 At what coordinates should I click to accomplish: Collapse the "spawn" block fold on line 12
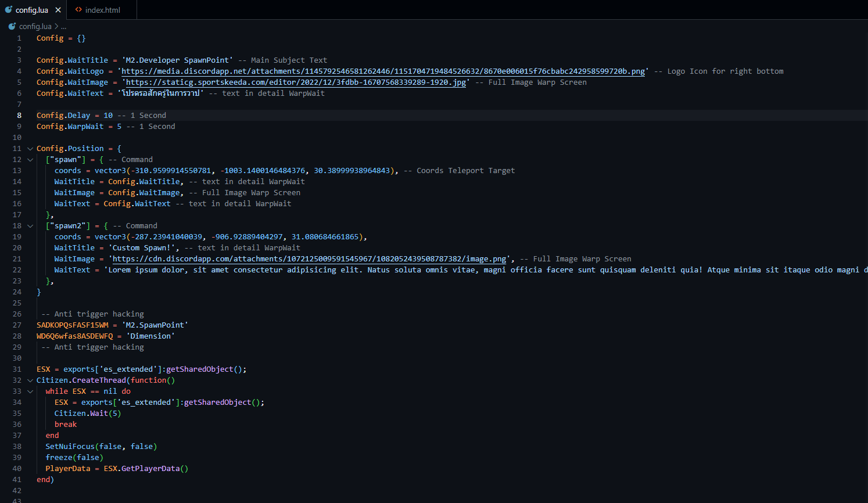point(30,160)
